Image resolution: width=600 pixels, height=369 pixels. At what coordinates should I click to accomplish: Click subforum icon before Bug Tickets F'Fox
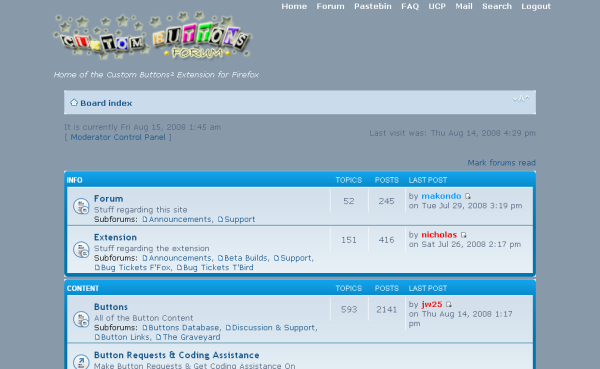click(97, 268)
